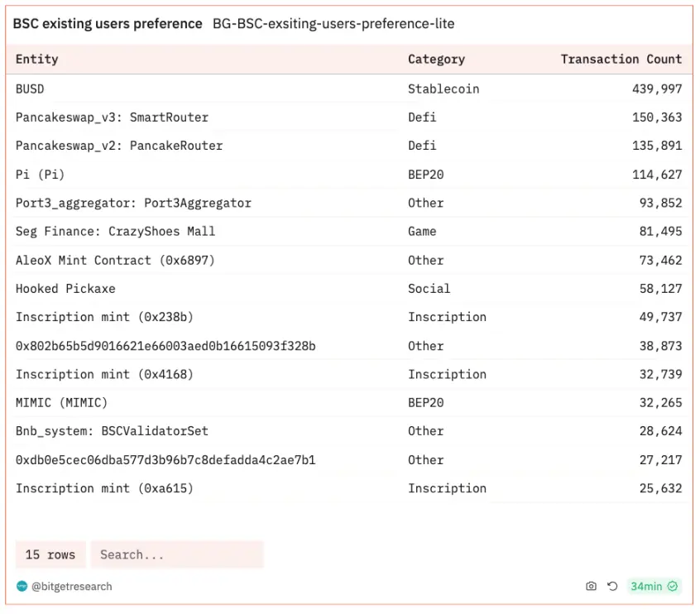Open the BSC existing users preference title

[x=108, y=24]
